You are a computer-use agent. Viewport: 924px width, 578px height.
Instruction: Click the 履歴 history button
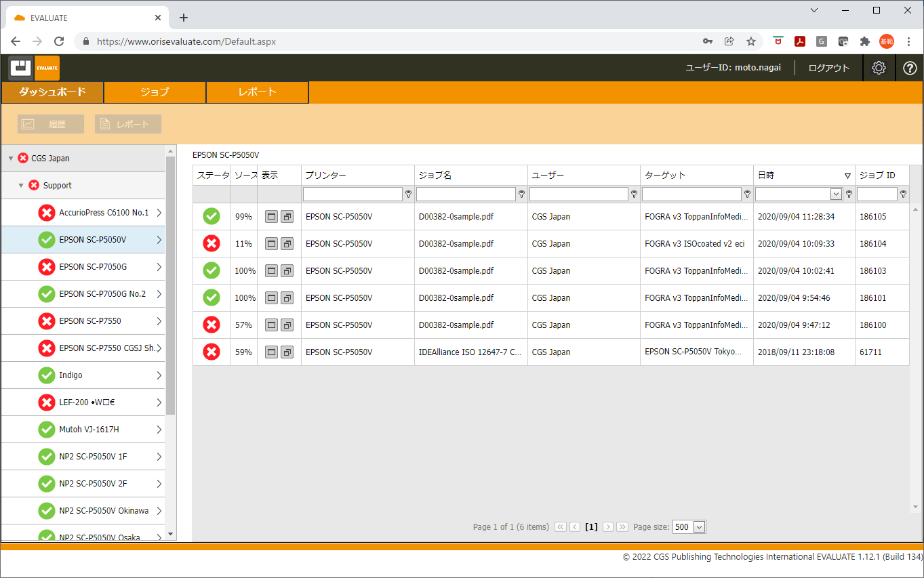click(51, 124)
